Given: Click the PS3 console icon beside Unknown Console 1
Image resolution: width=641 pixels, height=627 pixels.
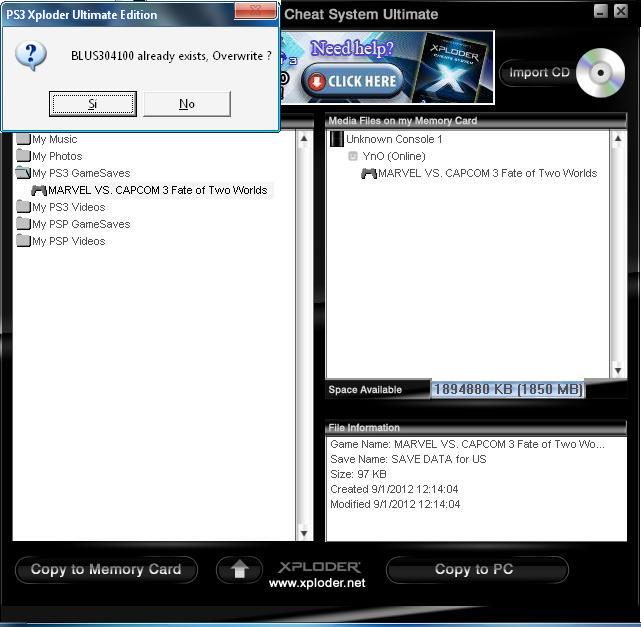Looking at the screenshot, I should (336, 139).
